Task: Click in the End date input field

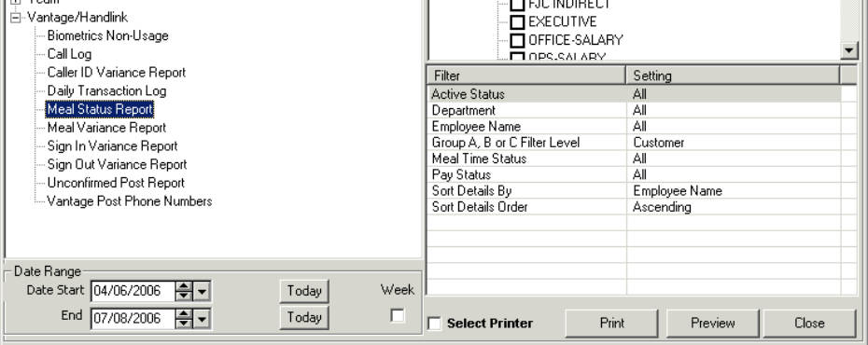Action: tap(133, 319)
